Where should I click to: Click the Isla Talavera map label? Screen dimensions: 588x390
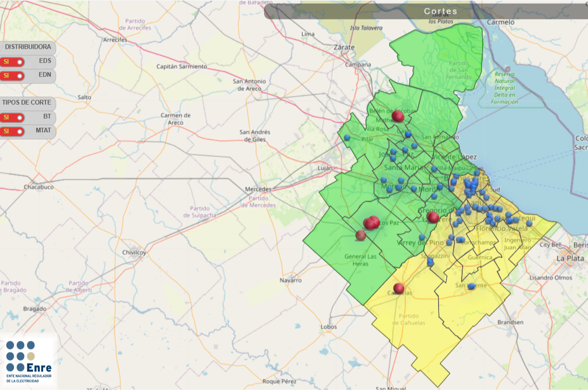pyautogui.click(x=367, y=28)
